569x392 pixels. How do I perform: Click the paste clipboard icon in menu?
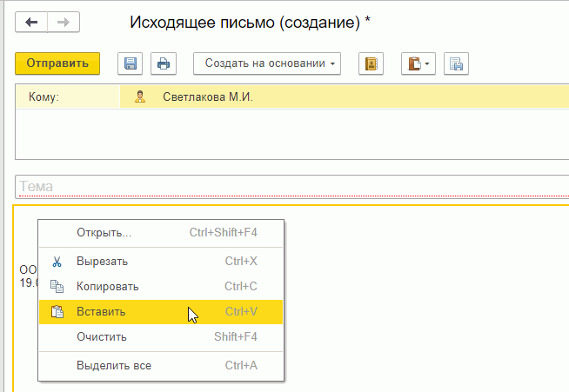coord(57,312)
